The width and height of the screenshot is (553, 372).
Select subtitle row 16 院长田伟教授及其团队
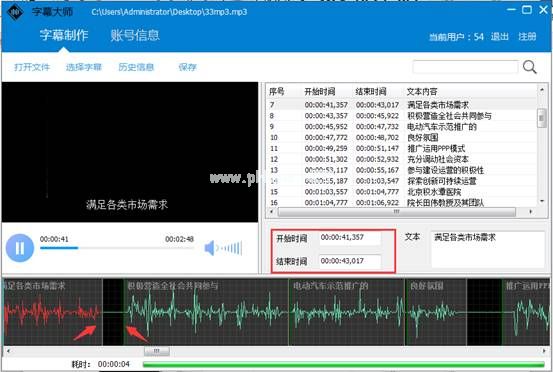click(401, 203)
